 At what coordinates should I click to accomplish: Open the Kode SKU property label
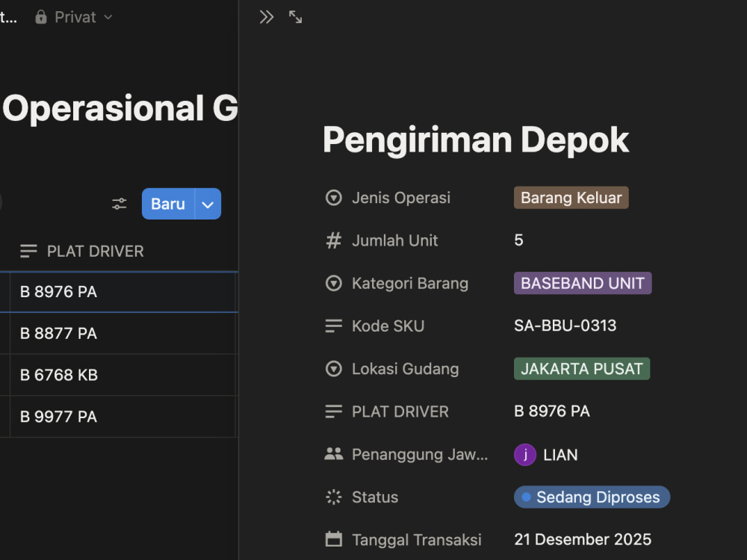(x=388, y=326)
